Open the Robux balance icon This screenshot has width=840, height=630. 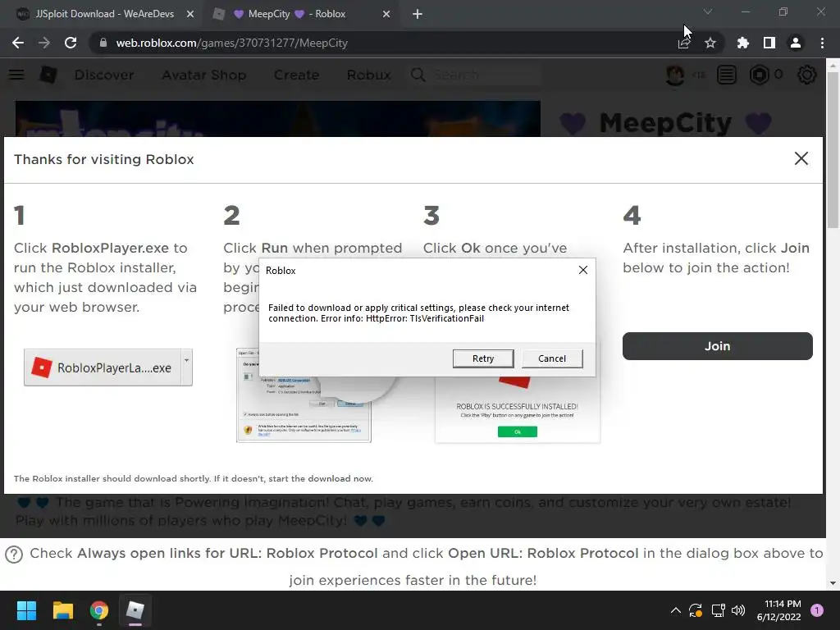[759, 75]
